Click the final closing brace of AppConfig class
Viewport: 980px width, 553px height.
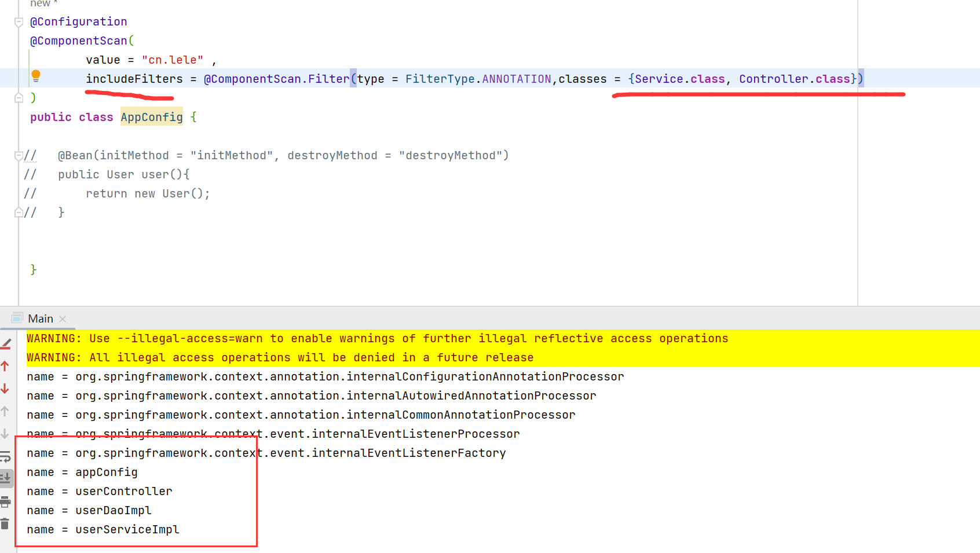[34, 269]
